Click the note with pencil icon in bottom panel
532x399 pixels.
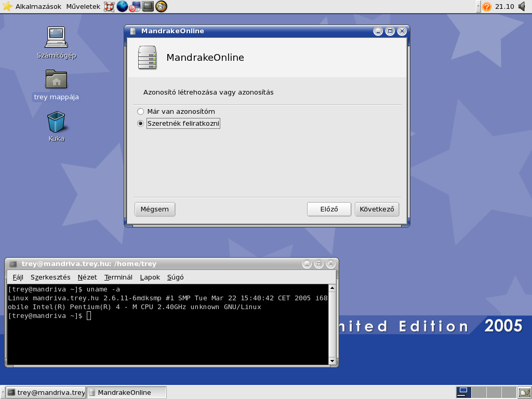pos(525,393)
